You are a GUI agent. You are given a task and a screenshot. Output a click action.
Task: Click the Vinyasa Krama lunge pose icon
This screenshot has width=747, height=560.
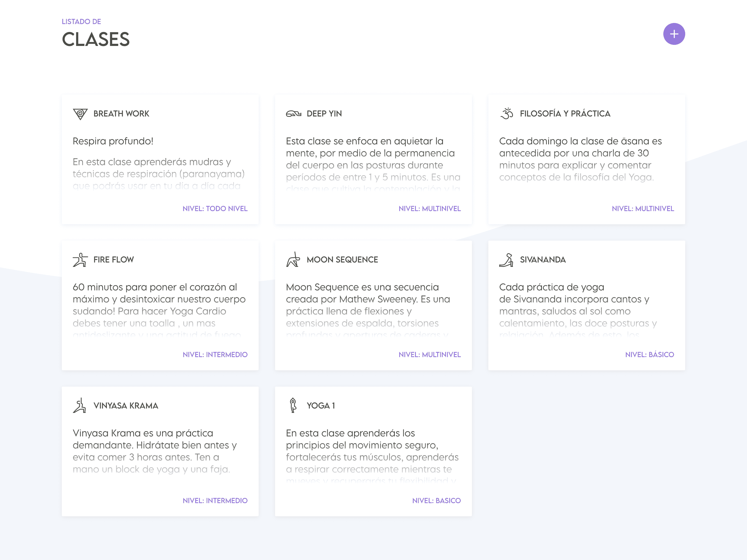(x=80, y=406)
